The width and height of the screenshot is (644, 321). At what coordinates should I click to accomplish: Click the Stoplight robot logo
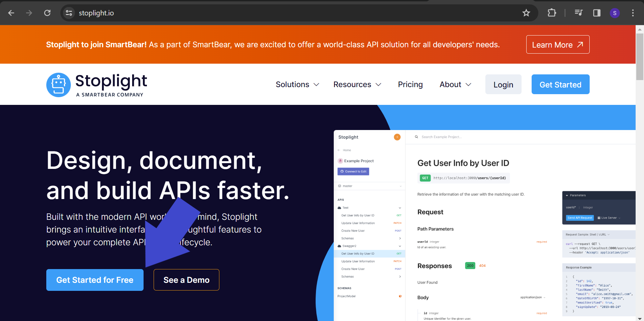pos(58,85)
